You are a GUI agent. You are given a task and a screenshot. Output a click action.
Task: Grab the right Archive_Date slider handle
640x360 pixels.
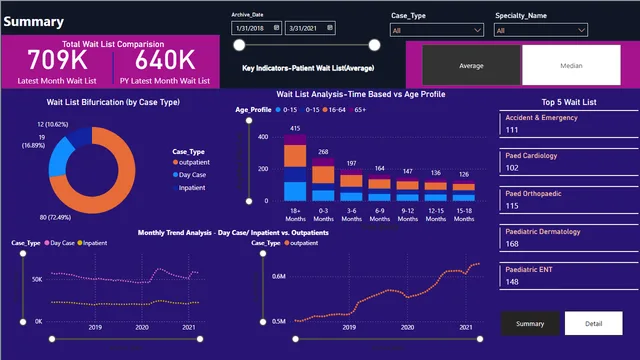coord(374,45)
